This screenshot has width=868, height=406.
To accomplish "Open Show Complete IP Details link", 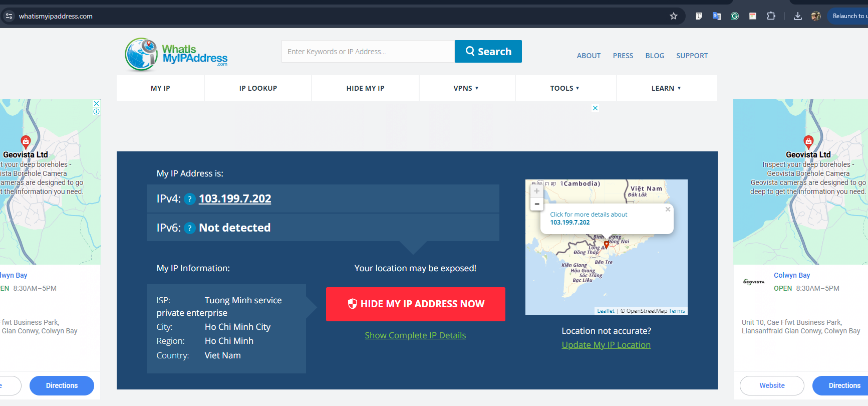I will [415, 335].
